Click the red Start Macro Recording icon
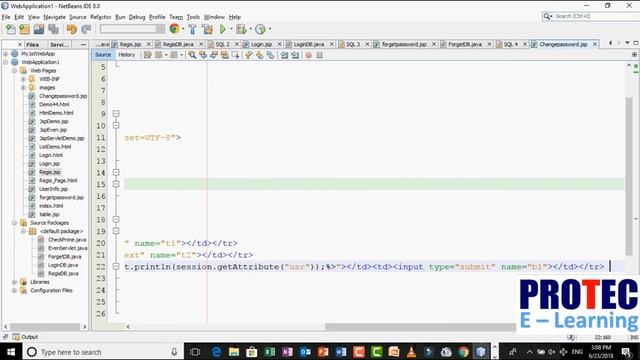Screen dimensions: 640x360 [x=309, y=55]
